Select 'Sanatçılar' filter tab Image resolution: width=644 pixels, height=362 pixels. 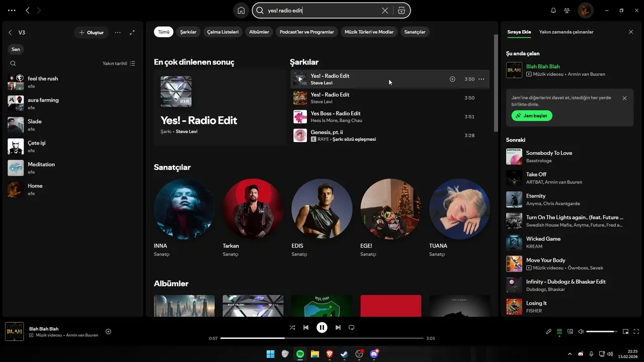tap(415, 32)
